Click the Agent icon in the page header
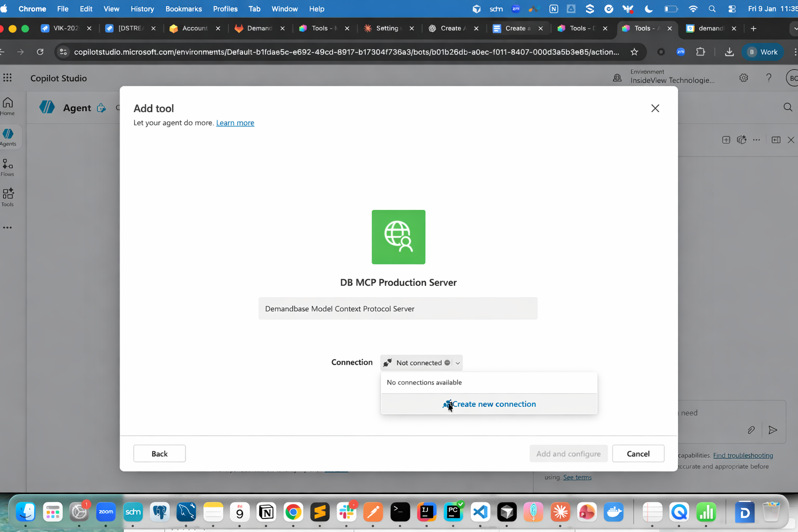This screenshot has width=798, height=532. 47,107
